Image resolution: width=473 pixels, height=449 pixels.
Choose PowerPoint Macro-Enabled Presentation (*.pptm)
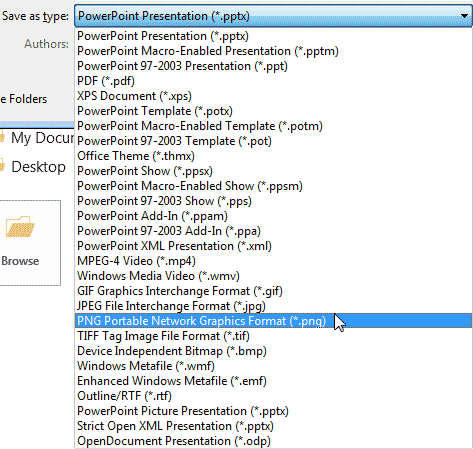coord(273,51)
